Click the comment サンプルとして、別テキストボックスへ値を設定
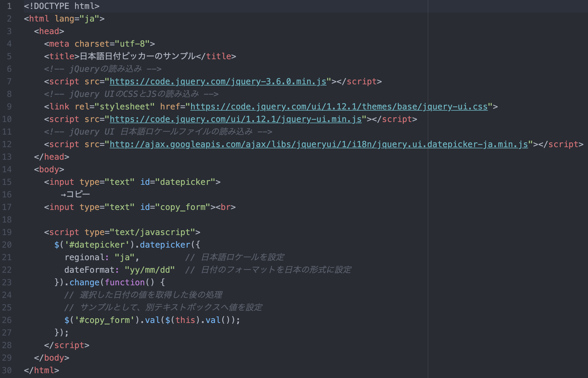Screen dimensions: 588x378 [163, 307]
